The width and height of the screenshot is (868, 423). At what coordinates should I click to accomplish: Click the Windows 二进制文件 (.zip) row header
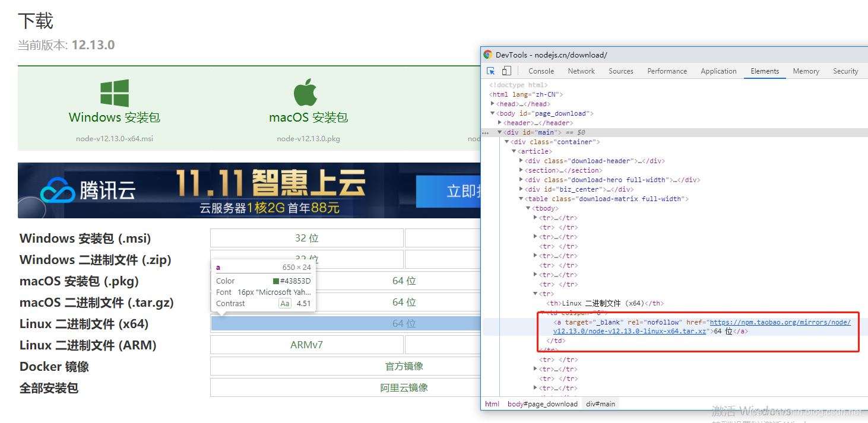pyautogui.click(x=96, y=260)
